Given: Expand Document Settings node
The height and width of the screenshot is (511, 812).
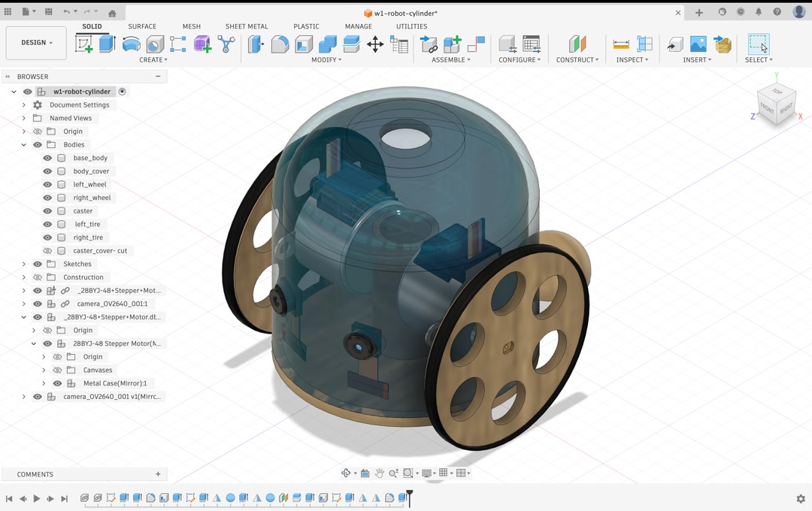Looking at the screenshot, I should pyautogui.click(x=24, y=105).
